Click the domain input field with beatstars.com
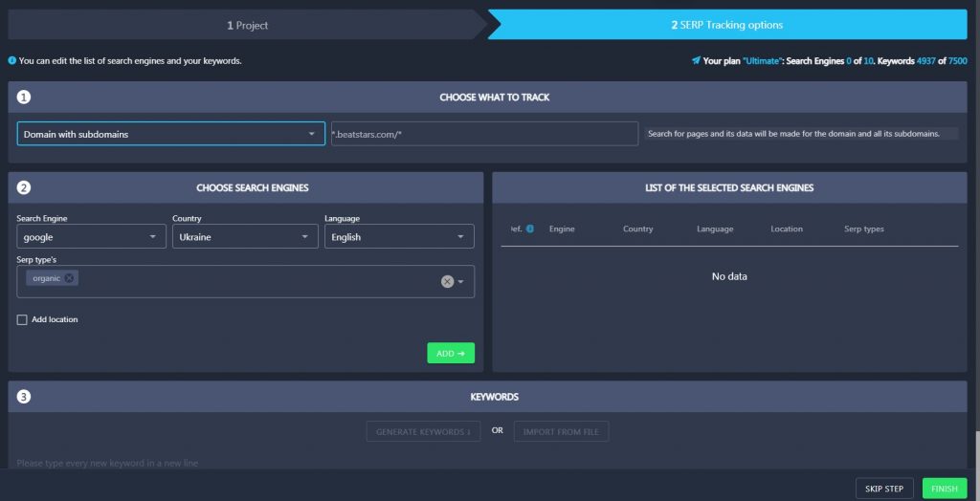 (484, 134)
